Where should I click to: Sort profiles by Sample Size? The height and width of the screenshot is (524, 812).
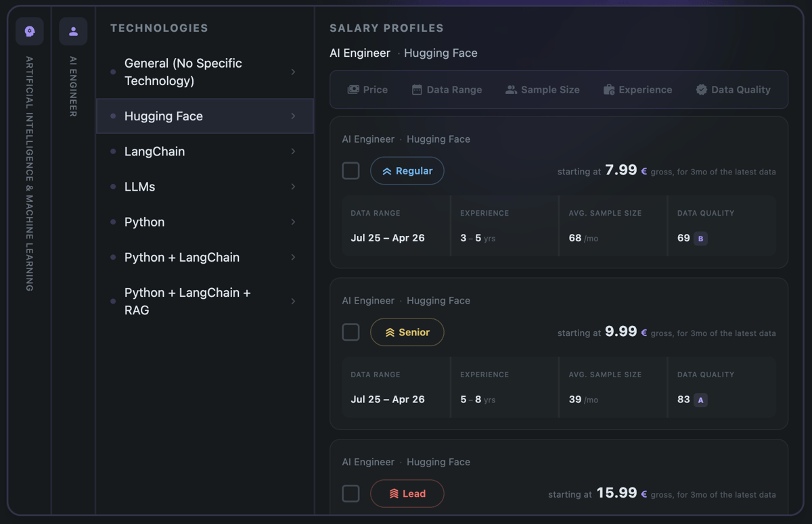(543, 89)
